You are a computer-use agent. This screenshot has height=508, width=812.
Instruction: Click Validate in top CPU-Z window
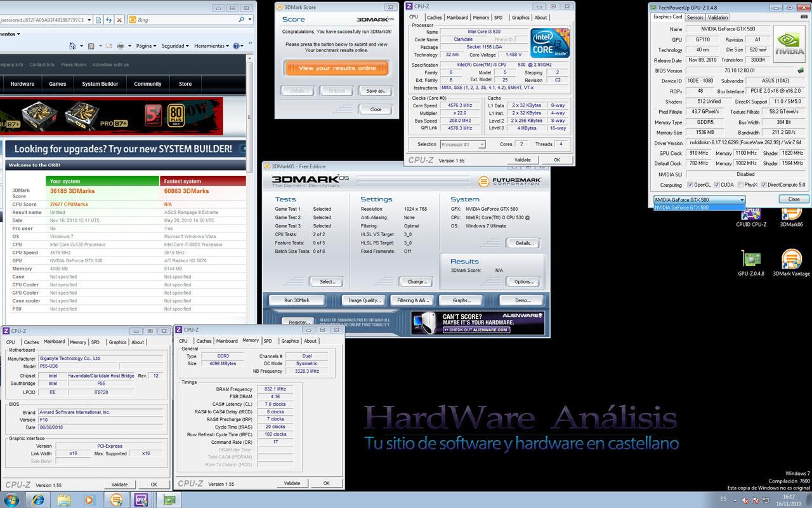click(522, 160)
